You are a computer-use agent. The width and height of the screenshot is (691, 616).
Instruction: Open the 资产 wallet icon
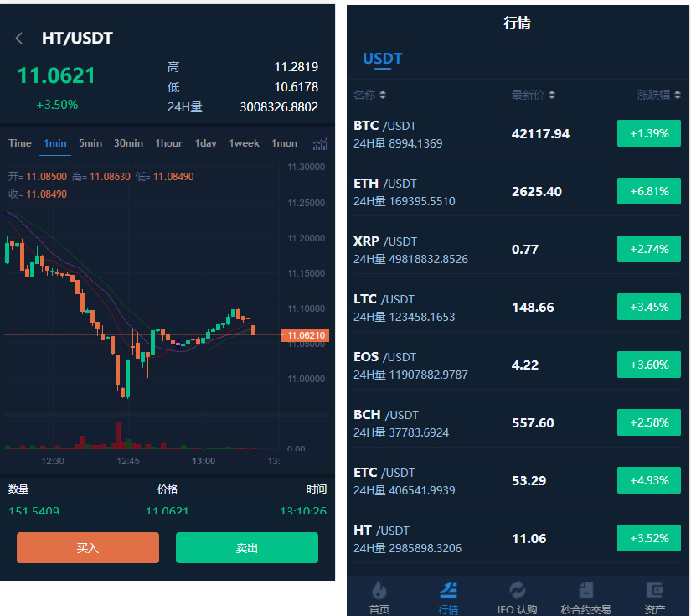(x=654, y=590)
